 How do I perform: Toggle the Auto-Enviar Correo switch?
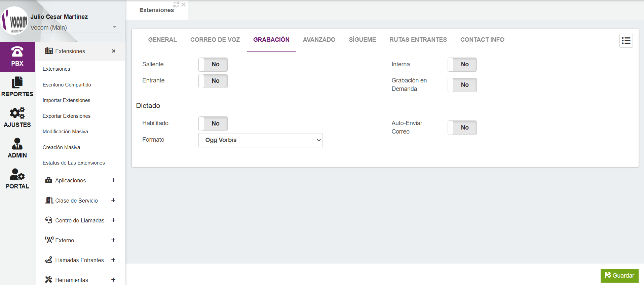(x=462, y=128)
